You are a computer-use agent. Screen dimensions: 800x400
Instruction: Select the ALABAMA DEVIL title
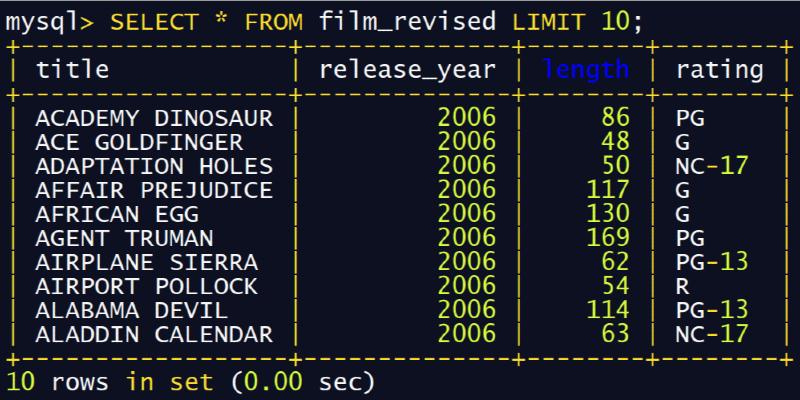[132, 310]
